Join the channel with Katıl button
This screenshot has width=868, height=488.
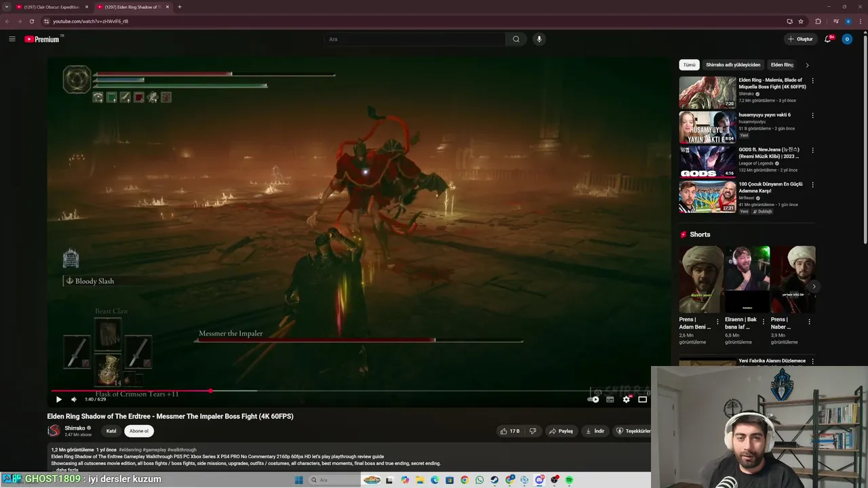coord(111,431)
